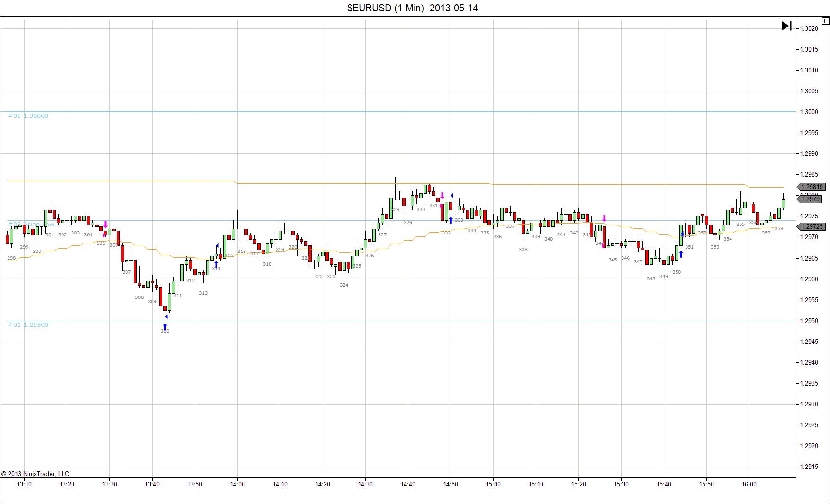Screen dimensions: 830x504
Task: Click the 1.3020 price axis label
Action: [x=809, y=29]
